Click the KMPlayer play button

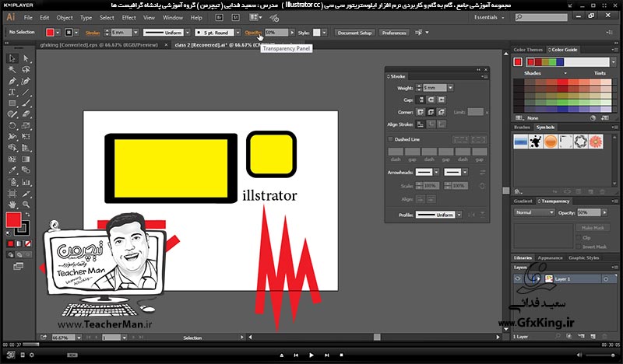tap(311, 355)
